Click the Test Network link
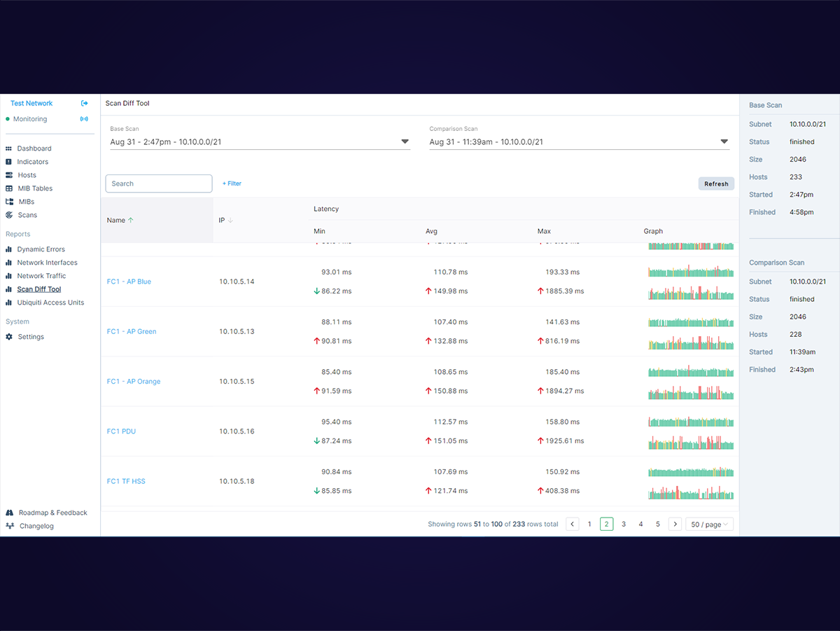 click(31, 104)
